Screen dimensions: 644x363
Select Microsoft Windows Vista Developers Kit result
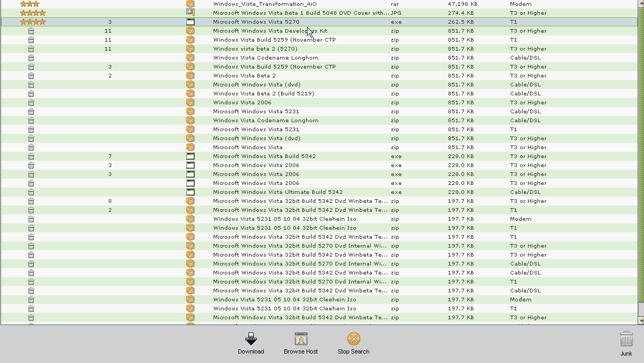point(270,31)
